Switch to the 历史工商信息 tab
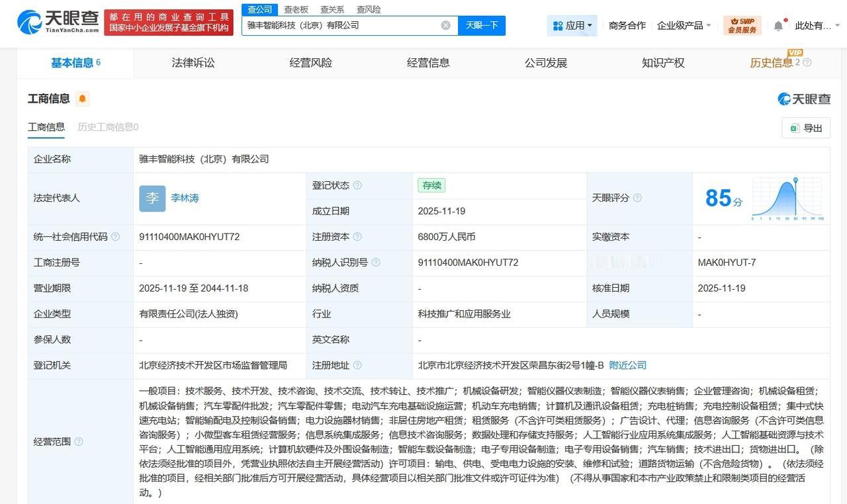The image size is (847, 504). (107, 126)
